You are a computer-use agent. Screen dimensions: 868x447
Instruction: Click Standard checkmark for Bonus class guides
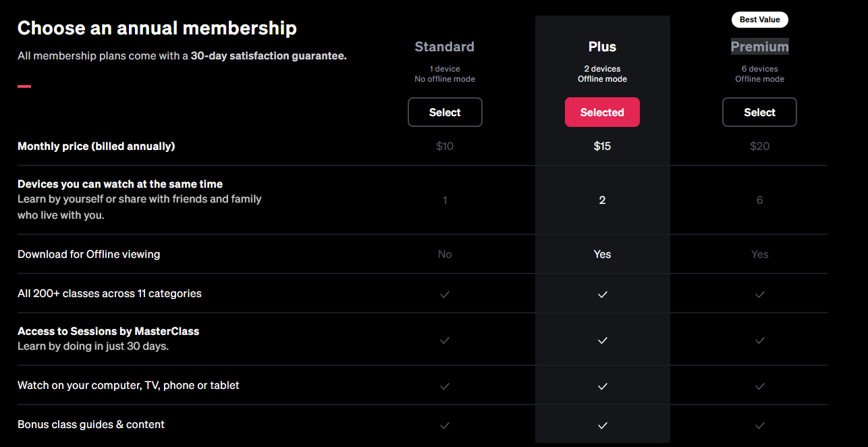(445, 425)
